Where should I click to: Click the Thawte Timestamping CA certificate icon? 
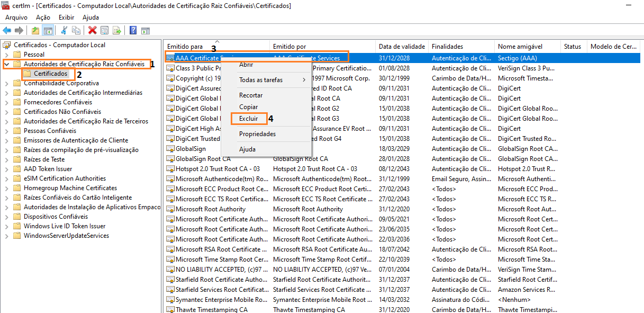click(x=170, y=310)
